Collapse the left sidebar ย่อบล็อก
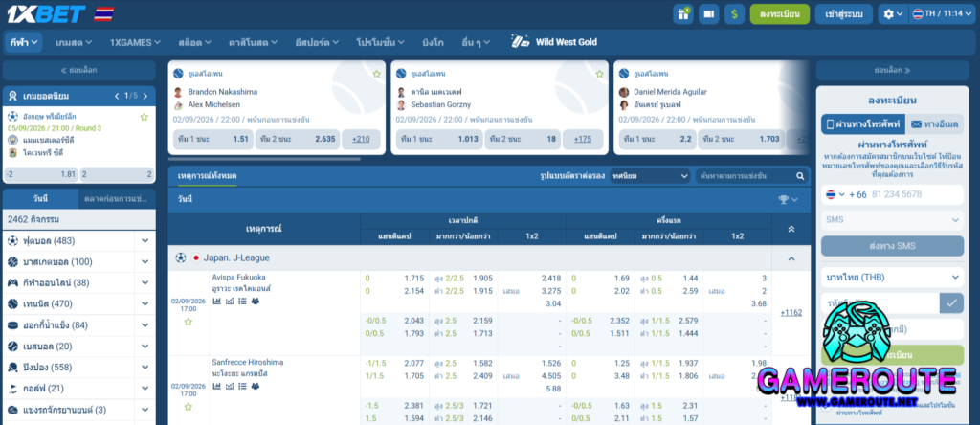The image size is (980, 425). (x=78, y=71)
